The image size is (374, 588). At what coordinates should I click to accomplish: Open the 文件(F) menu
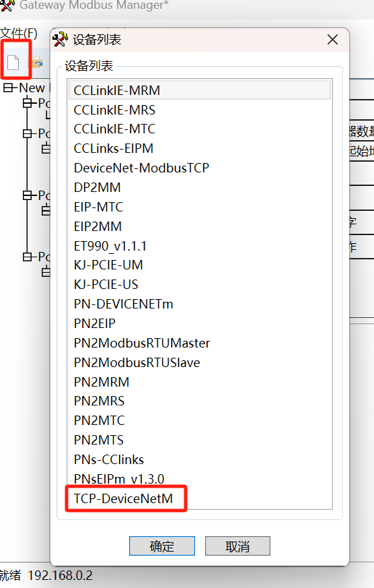[x=19, y=34]
